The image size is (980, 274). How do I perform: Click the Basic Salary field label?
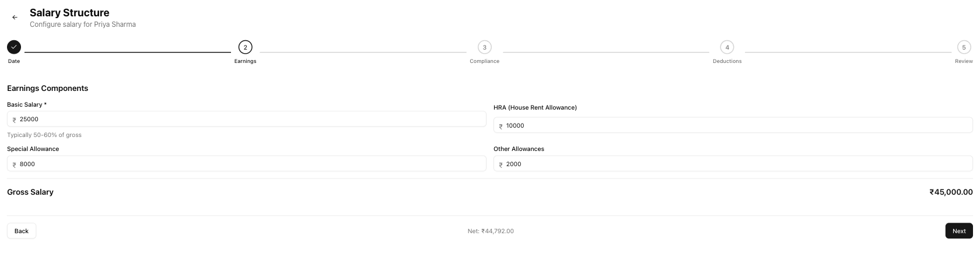(26, 105)
